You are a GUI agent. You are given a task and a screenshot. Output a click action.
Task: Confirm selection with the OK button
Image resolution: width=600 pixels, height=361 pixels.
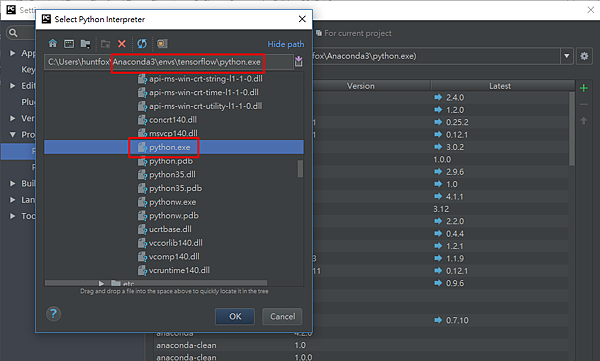tap(235, 317)
